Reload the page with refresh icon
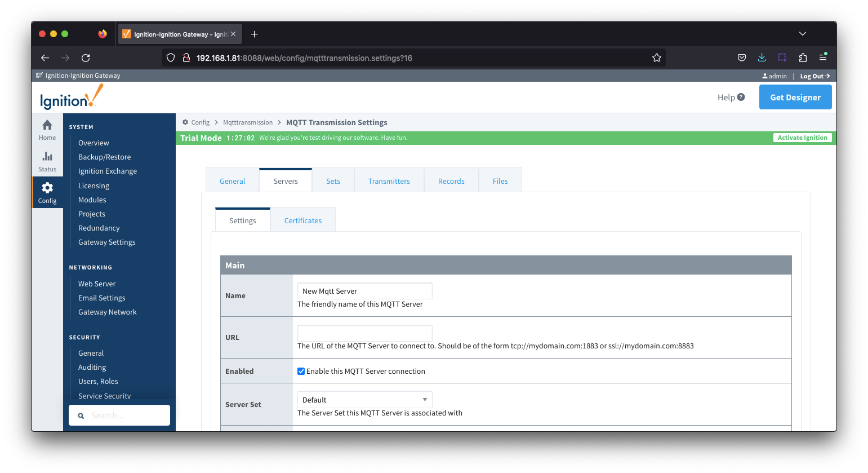Screen dimensions: 868x473 86,58
